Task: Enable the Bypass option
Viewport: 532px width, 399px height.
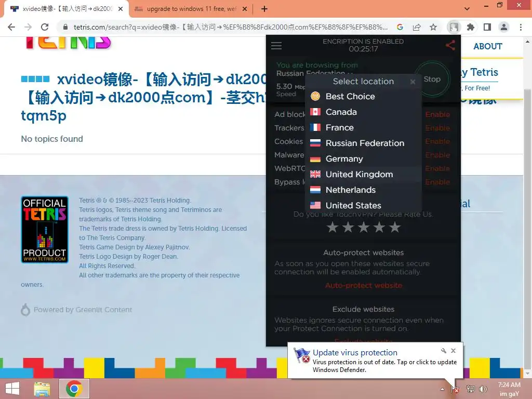Action: (437, 182)
